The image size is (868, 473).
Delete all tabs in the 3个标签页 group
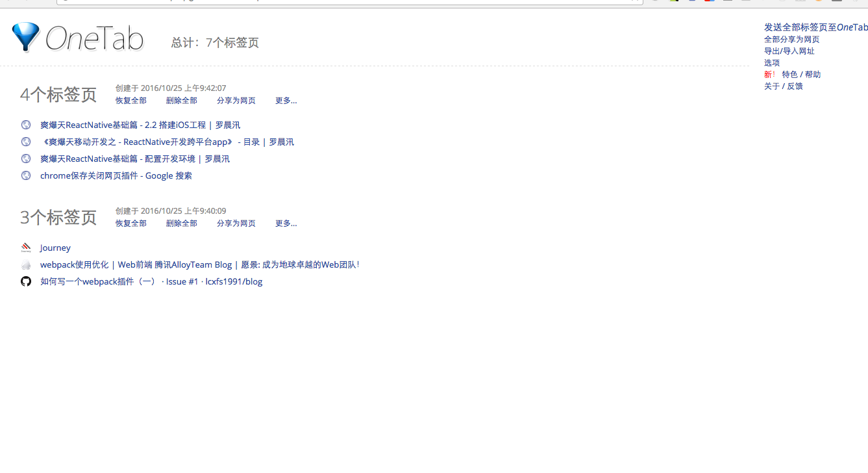pos(181,224)
